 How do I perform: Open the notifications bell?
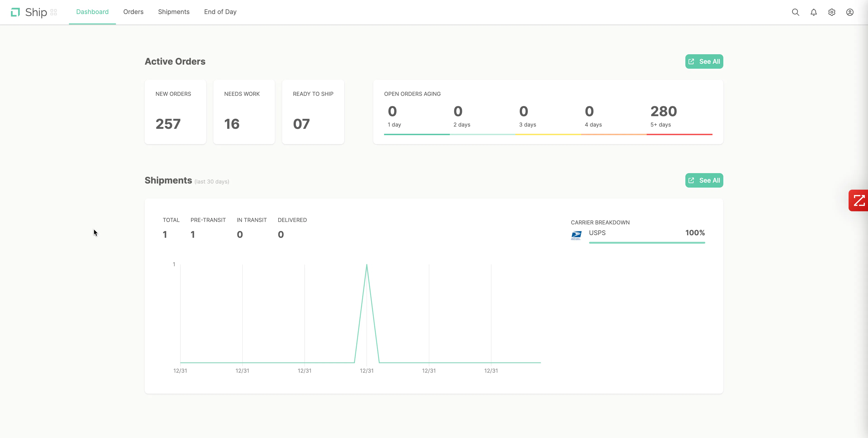[814, 12]
